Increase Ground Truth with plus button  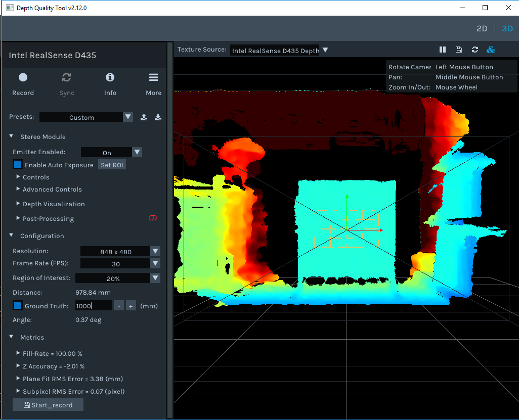click(131, 306)
